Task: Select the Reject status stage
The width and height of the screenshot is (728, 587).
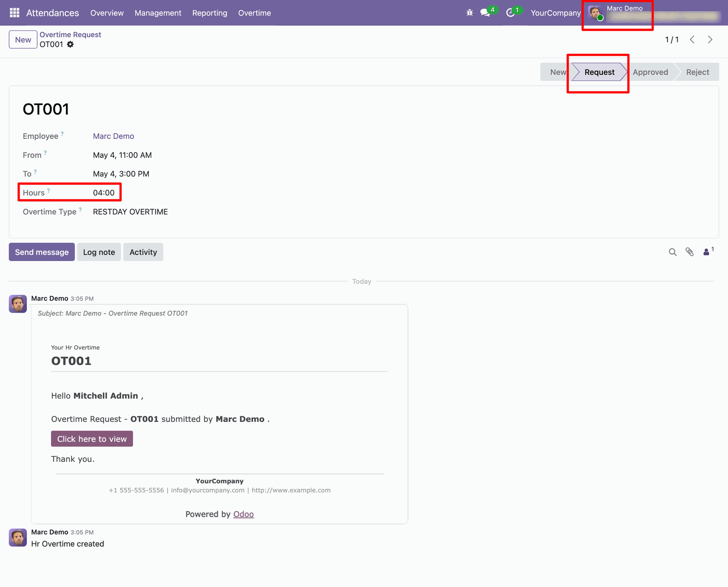Action: 697,72
